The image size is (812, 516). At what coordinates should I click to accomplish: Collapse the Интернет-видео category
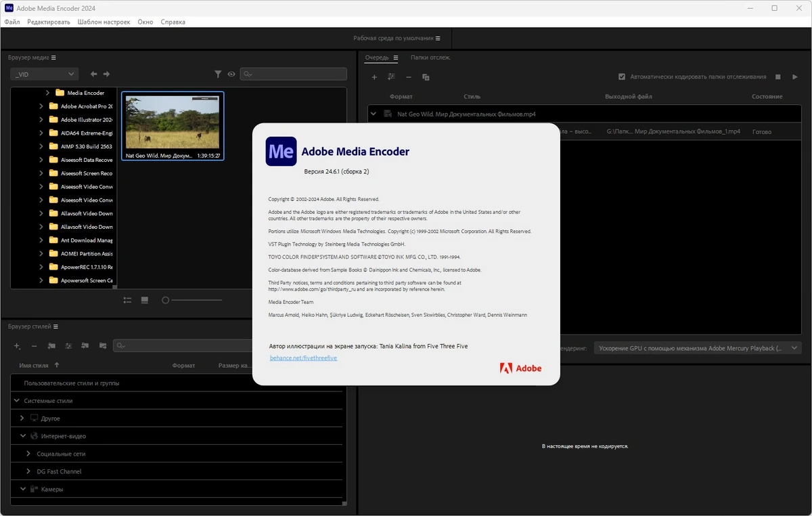tap(22, 436)
